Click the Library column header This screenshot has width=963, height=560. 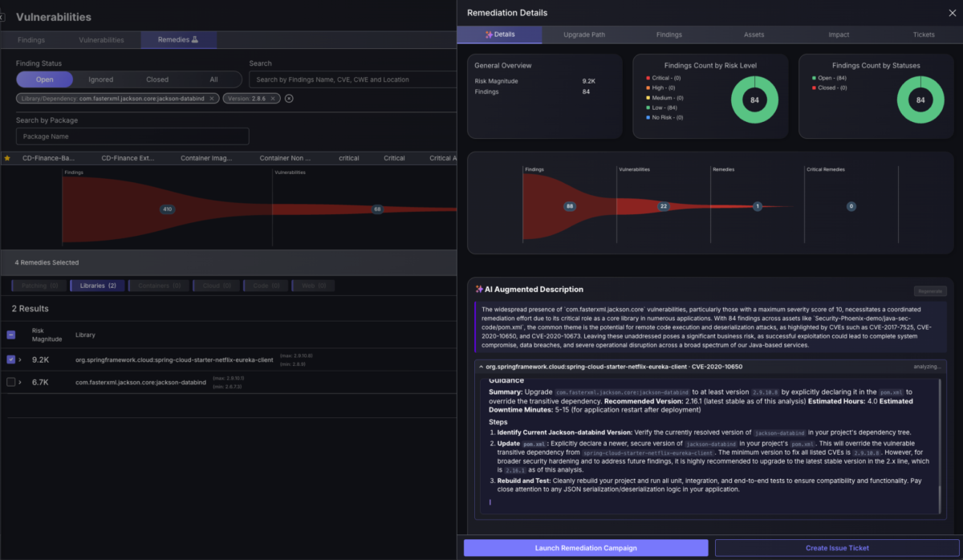pos(85,335)
